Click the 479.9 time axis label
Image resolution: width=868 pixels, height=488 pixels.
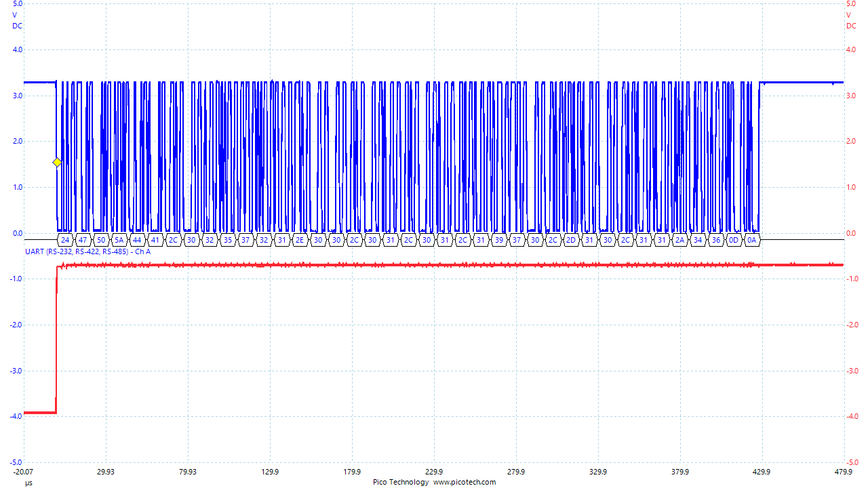[x=844, y=472]
